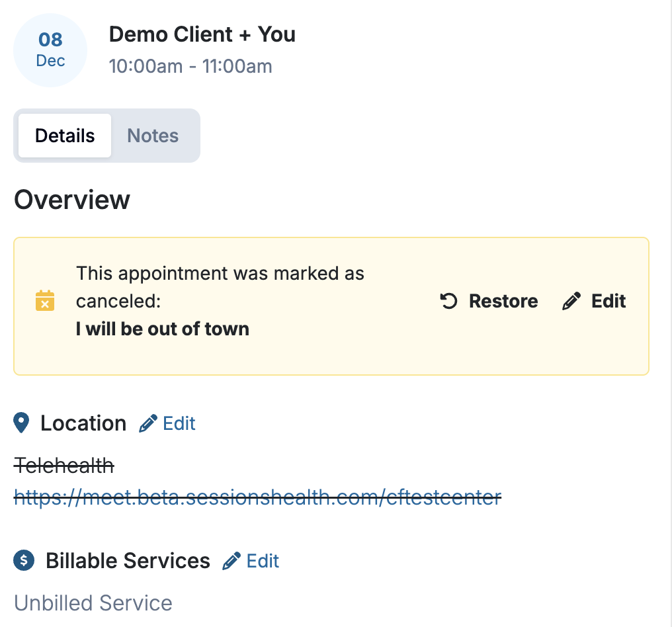Click the Location map pin icon

(x=22, y=423)
